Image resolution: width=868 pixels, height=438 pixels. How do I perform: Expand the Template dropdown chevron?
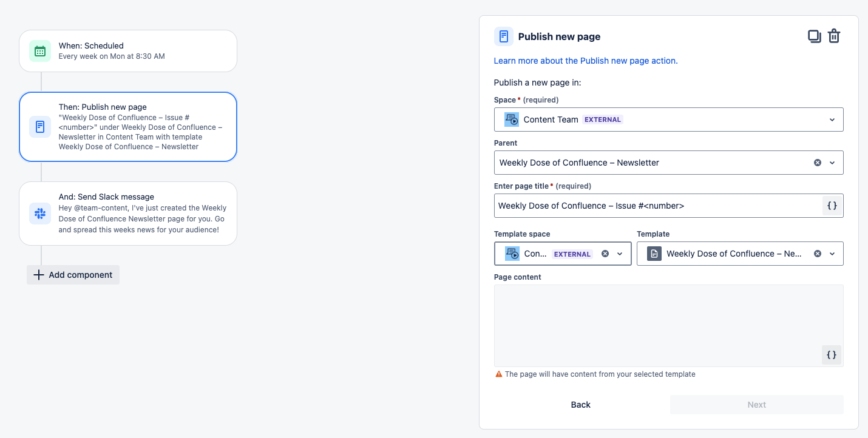832,254
